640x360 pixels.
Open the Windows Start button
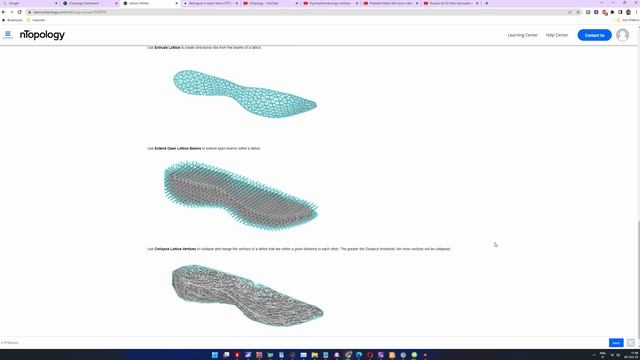point(215,355)
